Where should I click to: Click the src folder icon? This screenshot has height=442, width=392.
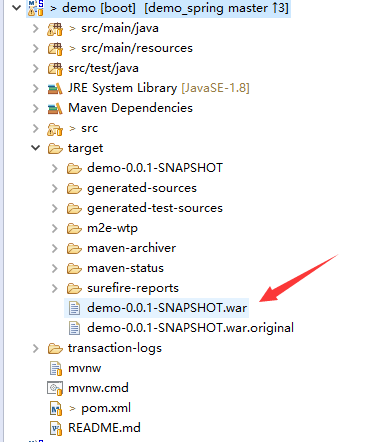(x=55, y=129)
